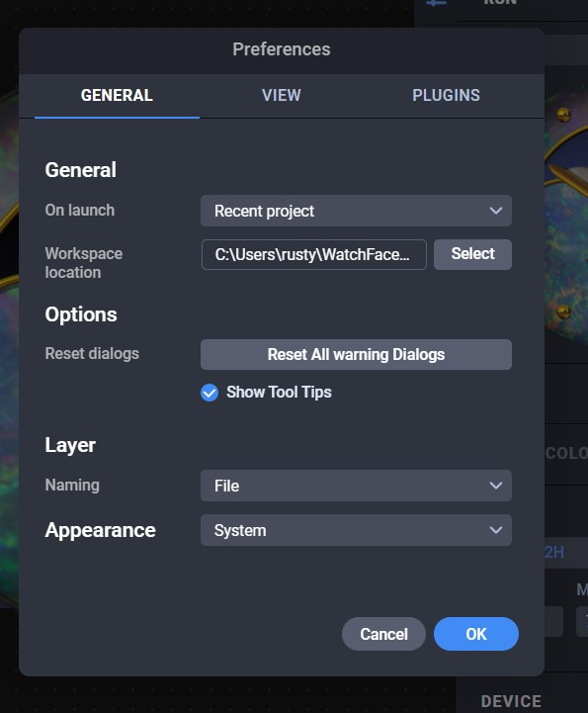Click Reset All warning Dialogs button
The width and height of the screenshot is (588, 713).
(x=356, y=355)
